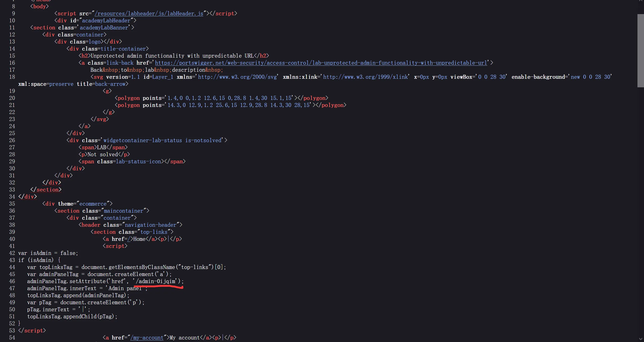
Task: Click the opening <body> tag
Action: tap(39, 6)
